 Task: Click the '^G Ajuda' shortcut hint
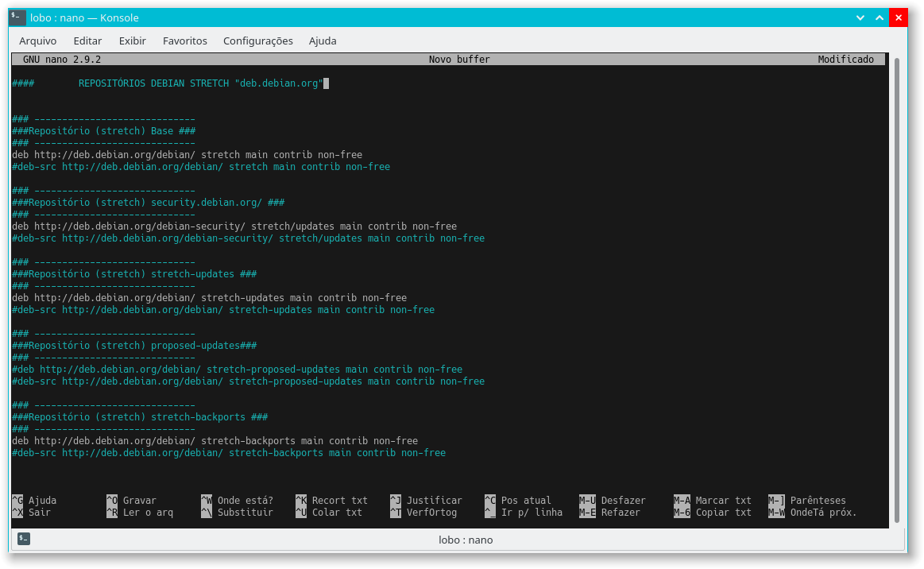(34, 501)
